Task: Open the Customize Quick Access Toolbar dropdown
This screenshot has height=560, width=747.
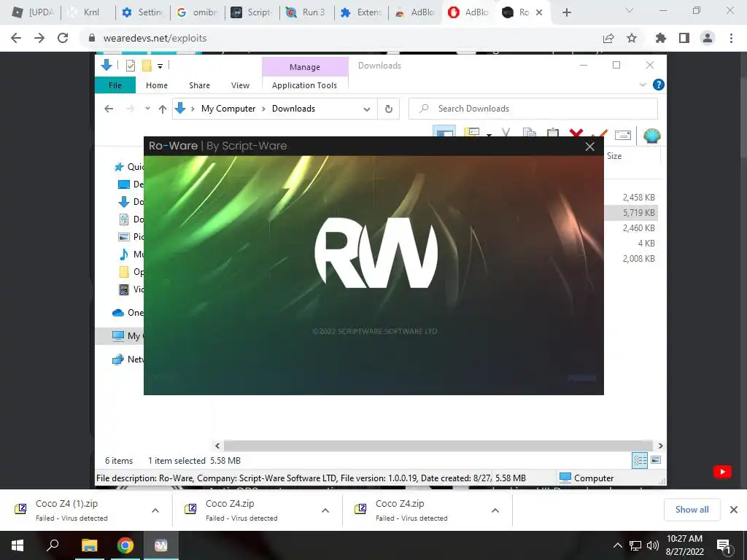Action: [160, 66]
